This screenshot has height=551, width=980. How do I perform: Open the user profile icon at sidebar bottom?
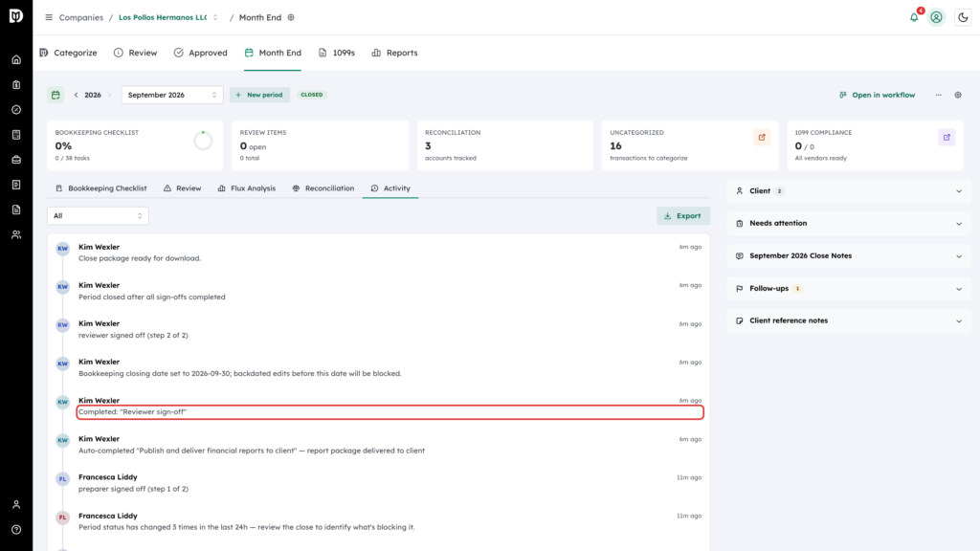(16, 505)
